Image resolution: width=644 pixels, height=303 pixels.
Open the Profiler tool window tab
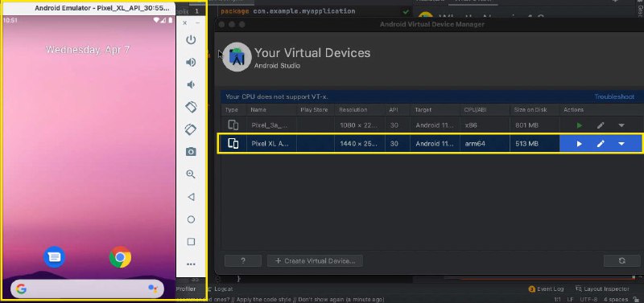point(186,289)
